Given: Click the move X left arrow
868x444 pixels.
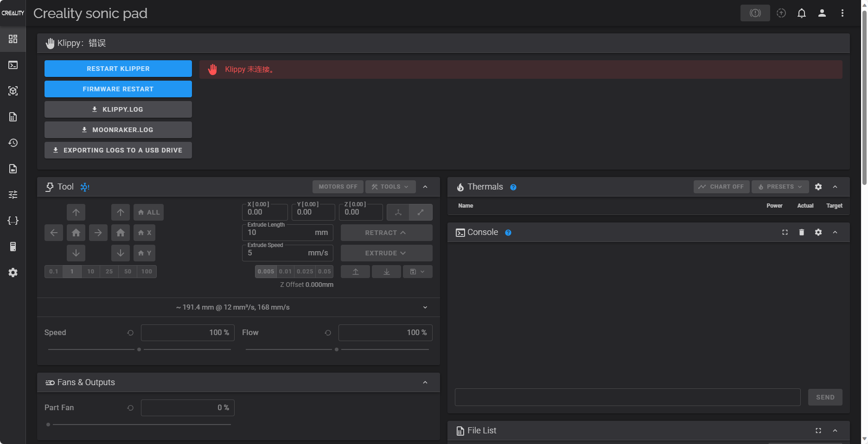Looking at the screenshot, I should tap(54, 233).
